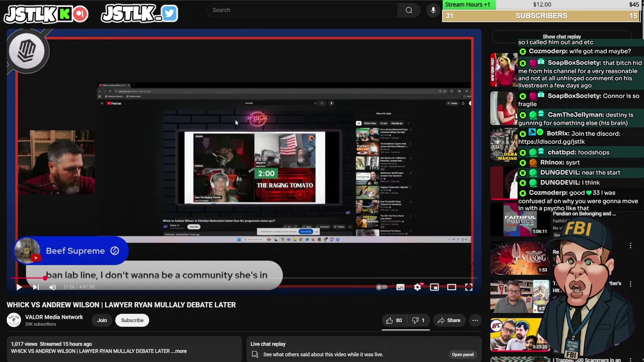Screen dimensions: 644x362
Task: Click the JSTLK Twitter logo
Action: tap(139, 14)
